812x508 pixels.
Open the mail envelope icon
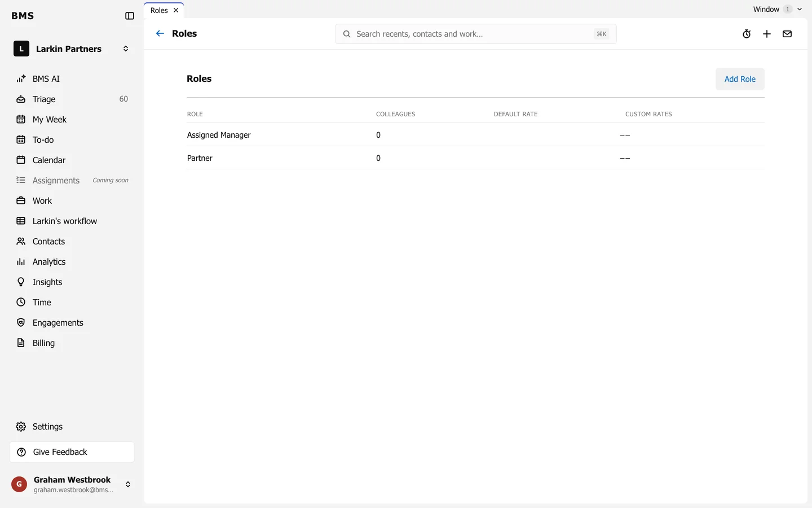click(x=787, y=34)
